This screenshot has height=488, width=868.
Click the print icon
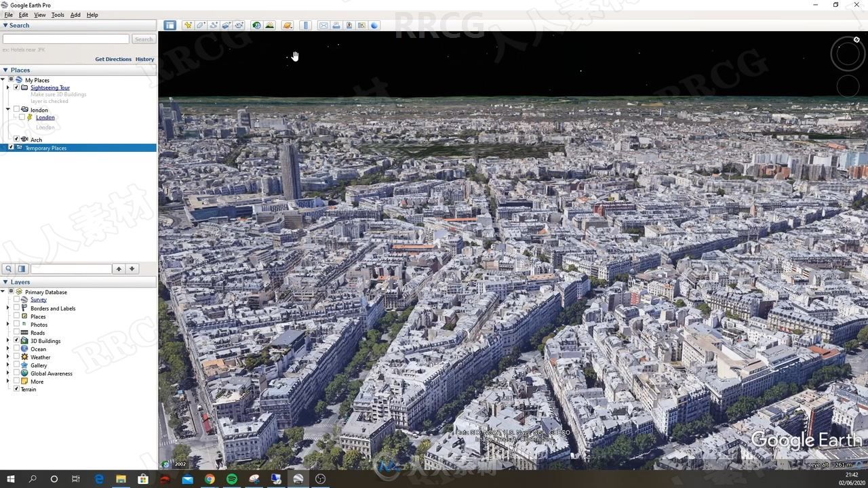coord(336,25)
